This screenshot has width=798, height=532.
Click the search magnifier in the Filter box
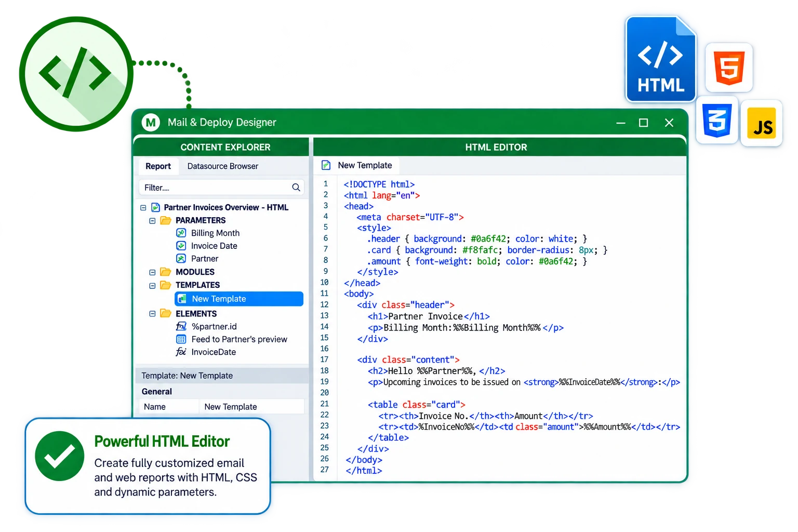[296, 188]
